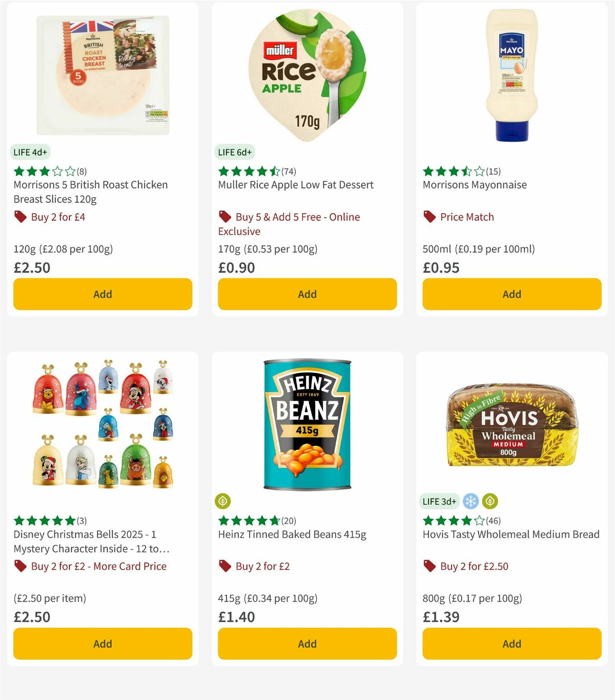
Task: Click the tag icon beside Buy 2 for £4
Action: (x=20, y=217)
